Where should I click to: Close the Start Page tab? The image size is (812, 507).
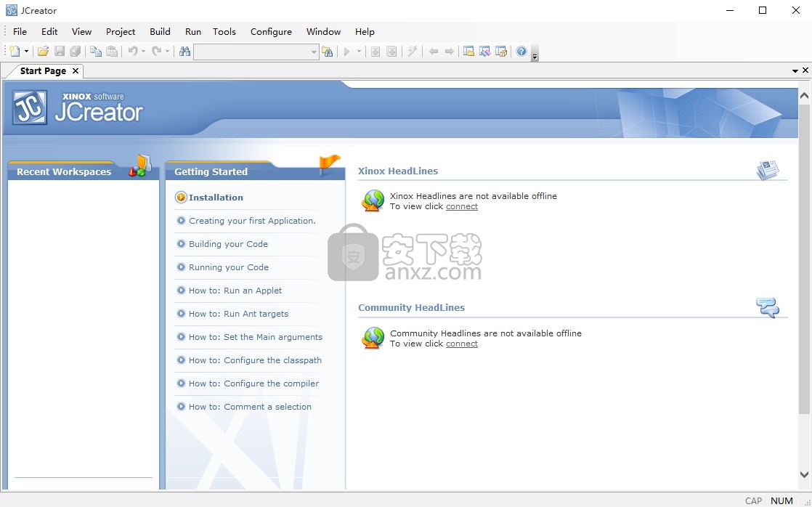pyautogui.click(x=76, y=71)
